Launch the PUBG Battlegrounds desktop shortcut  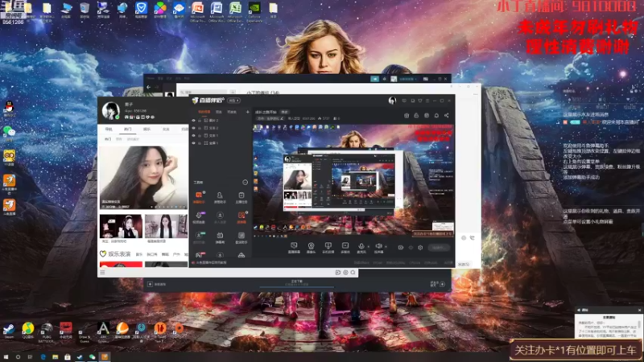point(47,331)
